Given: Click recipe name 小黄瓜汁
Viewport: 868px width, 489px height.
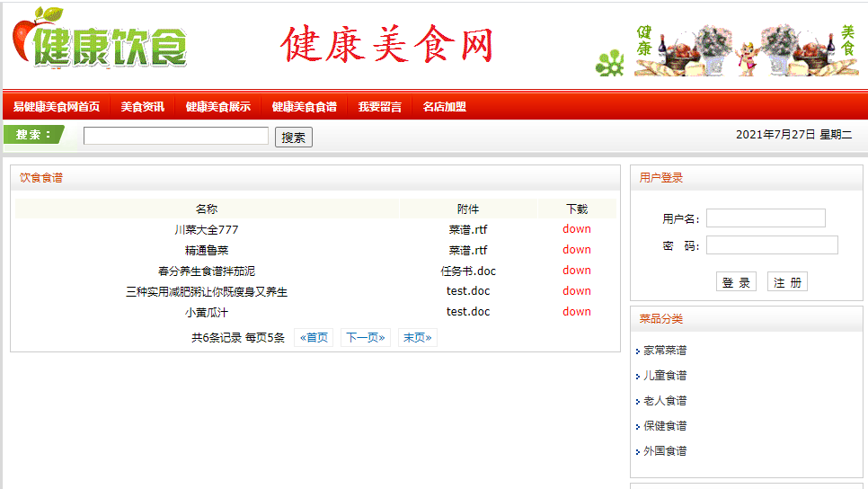Looking at the screenshot, I should click(x=207, y=312).
